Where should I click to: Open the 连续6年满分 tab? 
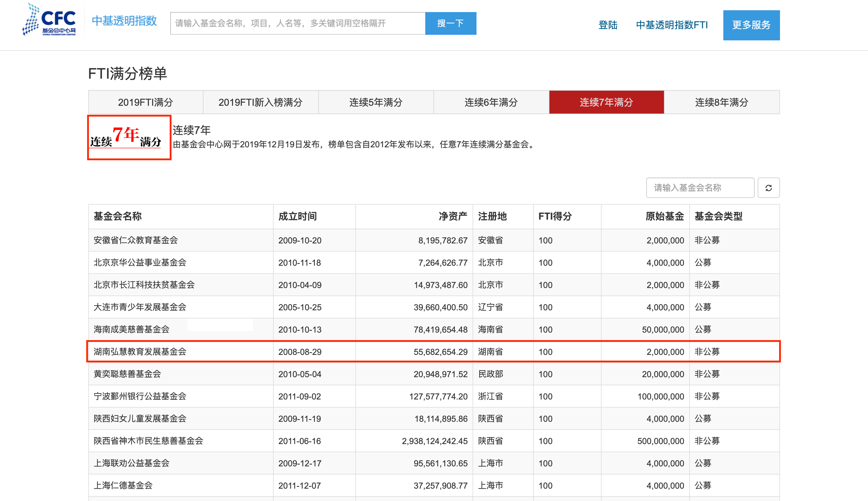point(491,102)
